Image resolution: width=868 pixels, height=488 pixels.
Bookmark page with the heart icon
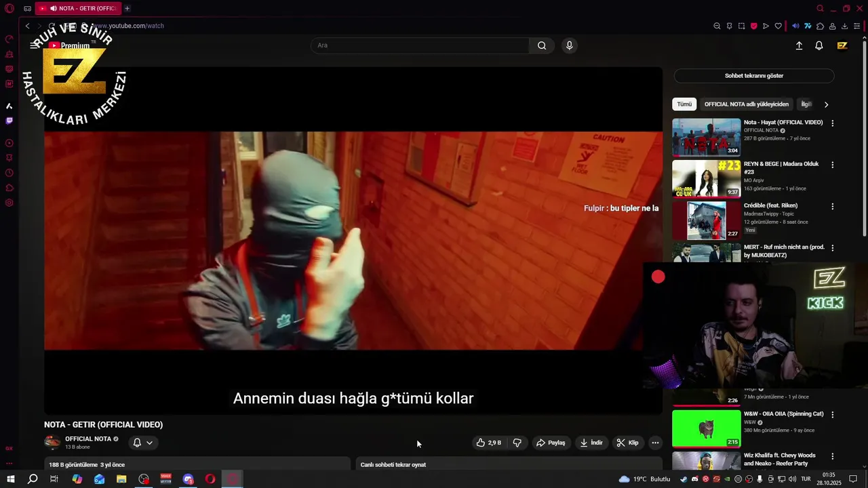point(778,26)
